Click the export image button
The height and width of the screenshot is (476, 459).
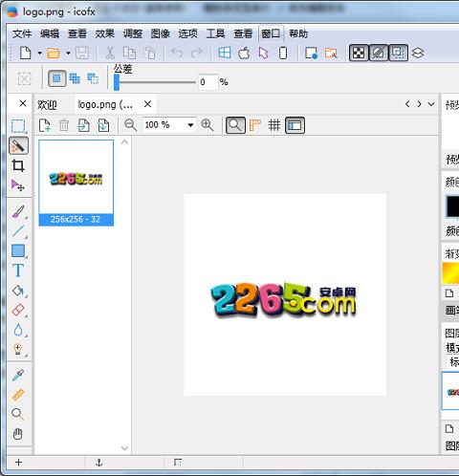(x=103, y=125)
